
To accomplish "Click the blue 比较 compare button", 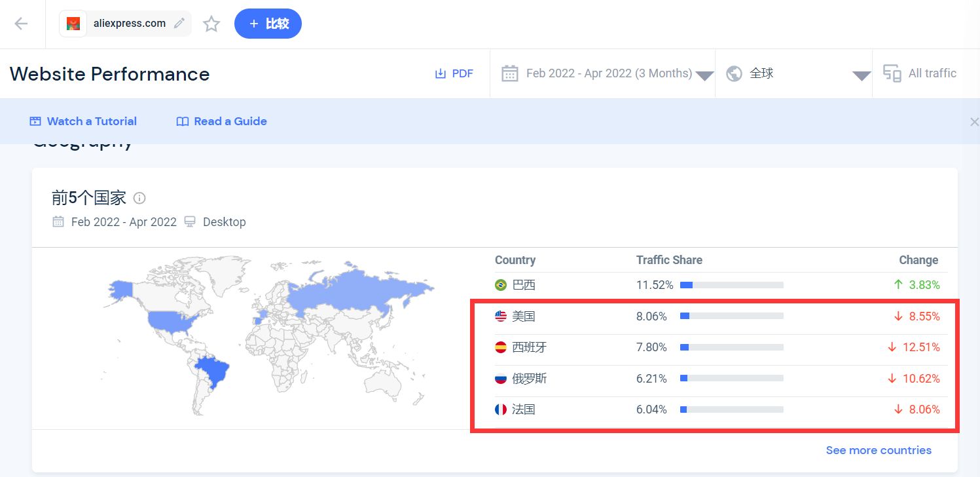I will 268,24.
